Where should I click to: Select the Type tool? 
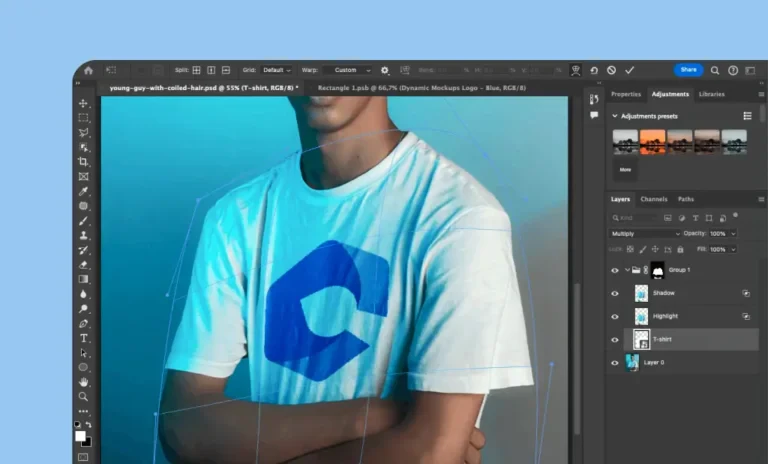click(x=83, y=338)
